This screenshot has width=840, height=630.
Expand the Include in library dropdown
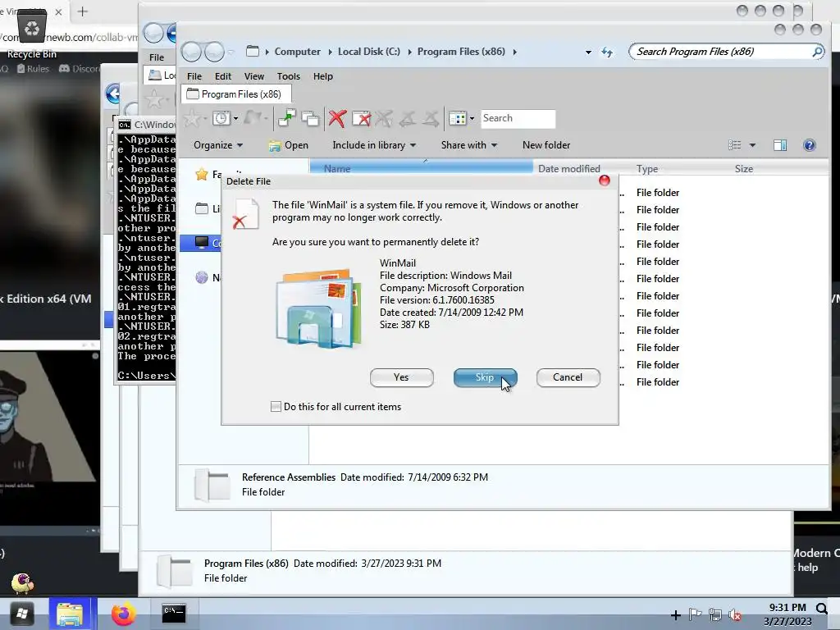374,145
